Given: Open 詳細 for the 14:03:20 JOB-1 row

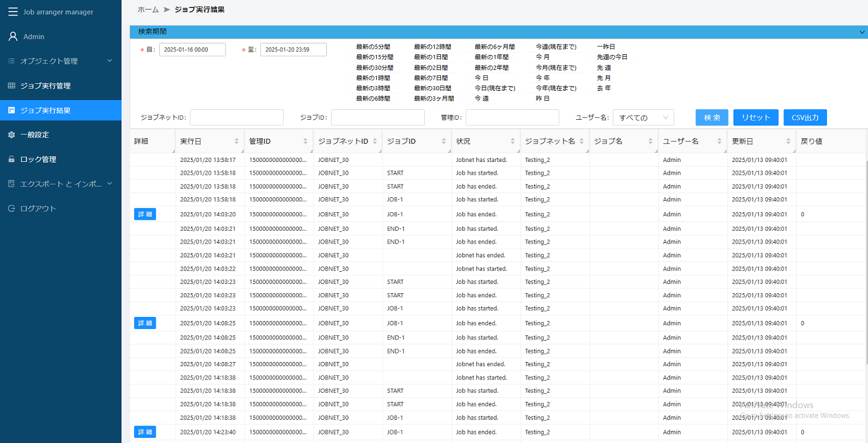Looking at the screenshot, I should coord(145,214).
